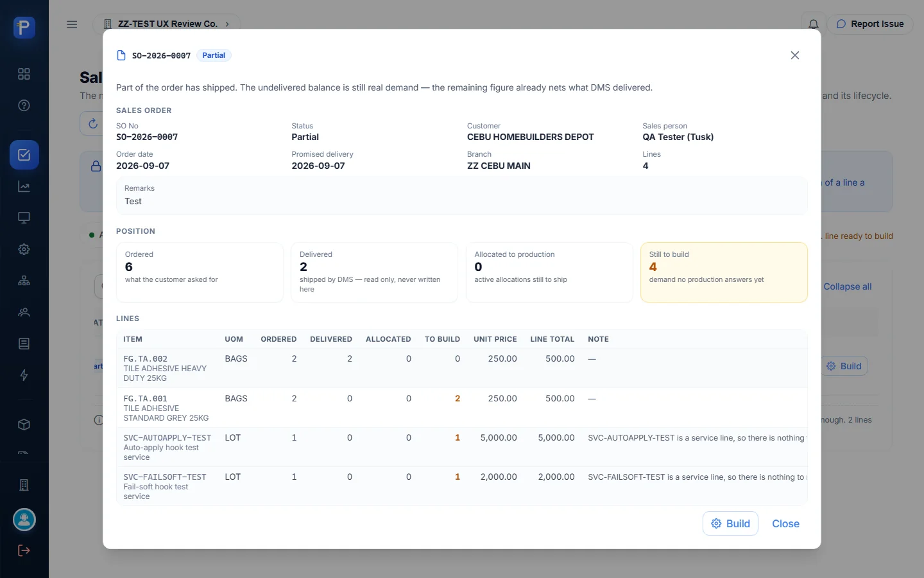This screenshot has width=924, height=578.
Task: Click the logout icon in sidebar
Action: 24,550
